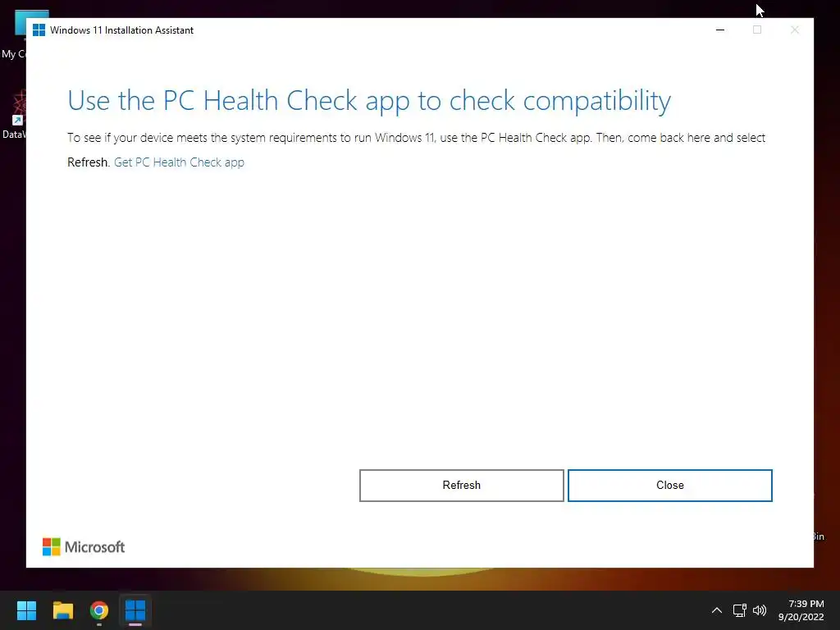Launch File Explorer from the taskbar
This screenshot has height=630, width=840.
pyautogui.click(x=62, y=610)
